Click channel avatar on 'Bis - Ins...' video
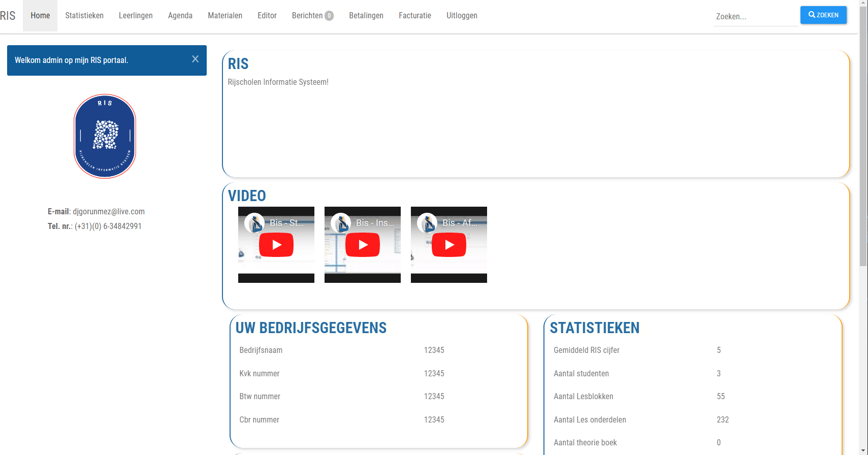Image resolution: width=868 pixels, height=455 pixels. tap(341, 223)
